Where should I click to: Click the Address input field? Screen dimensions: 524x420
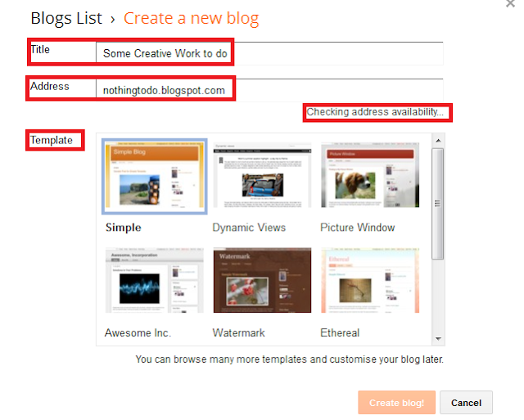269,90
